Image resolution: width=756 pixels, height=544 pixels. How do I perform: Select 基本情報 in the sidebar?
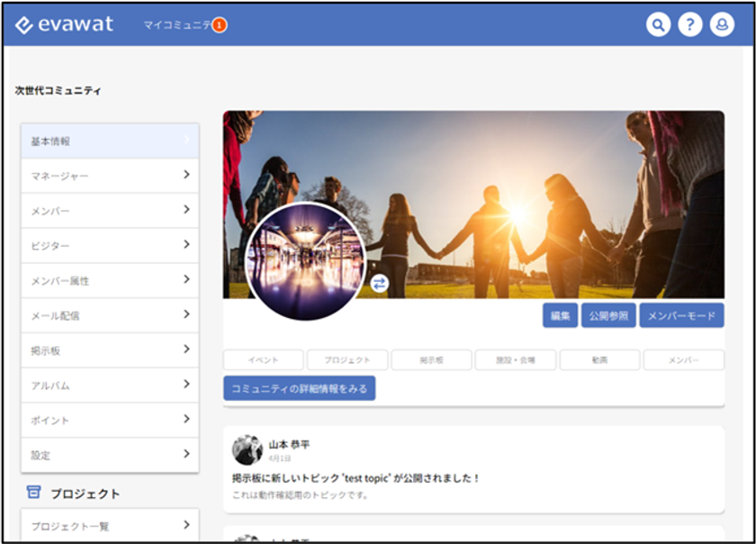[110, 141]
